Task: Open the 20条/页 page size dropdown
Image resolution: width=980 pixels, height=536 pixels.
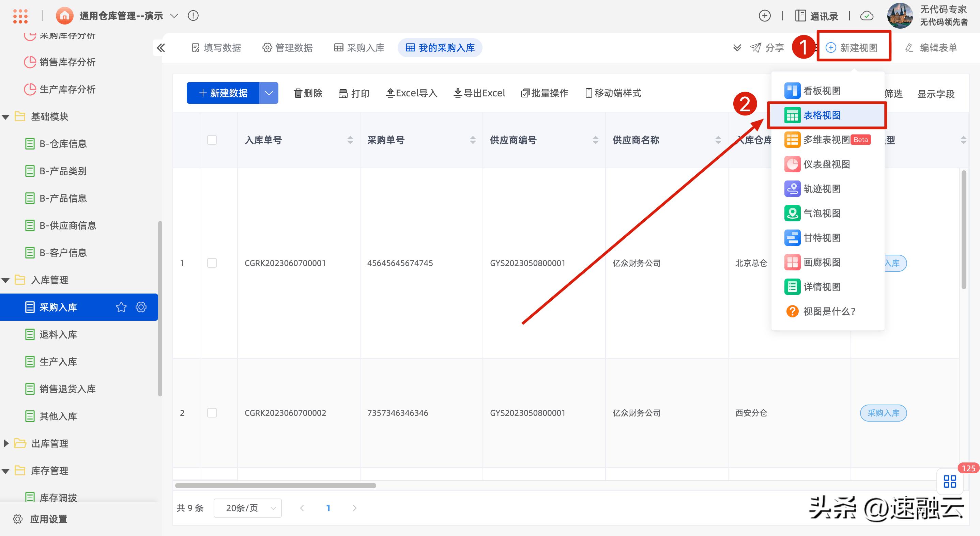Action: 247,508
